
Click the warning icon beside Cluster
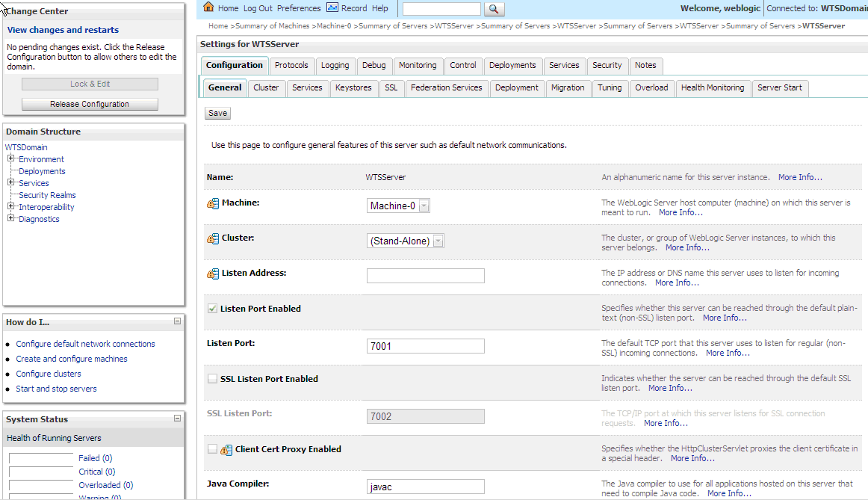[213, 238]
